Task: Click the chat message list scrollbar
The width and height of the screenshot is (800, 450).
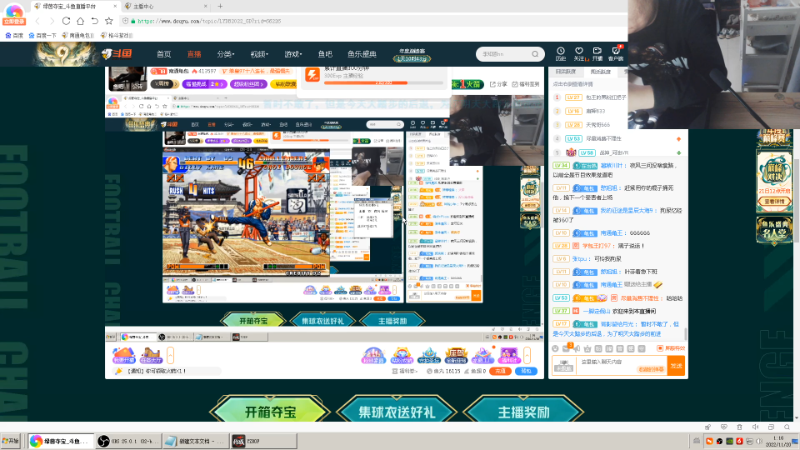Action: click(x=685, y=333)
